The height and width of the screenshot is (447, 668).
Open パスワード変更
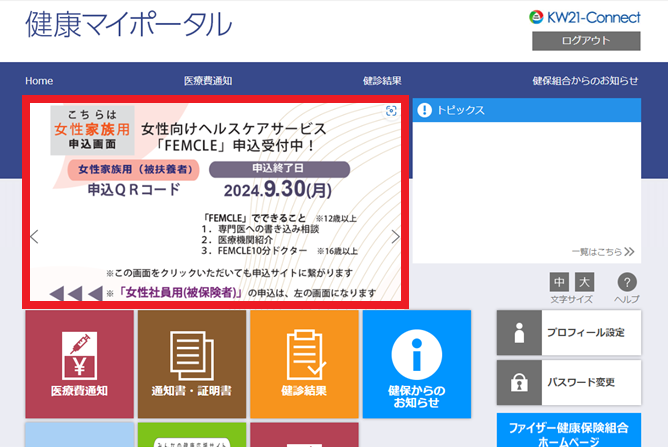click(x=569, y=382)
